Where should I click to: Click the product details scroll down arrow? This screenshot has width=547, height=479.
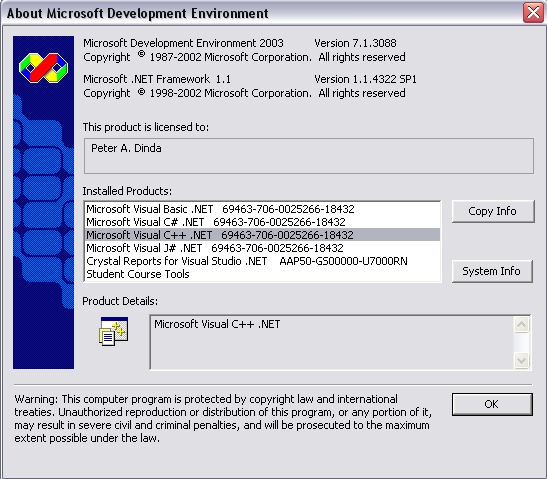[522, 360]
